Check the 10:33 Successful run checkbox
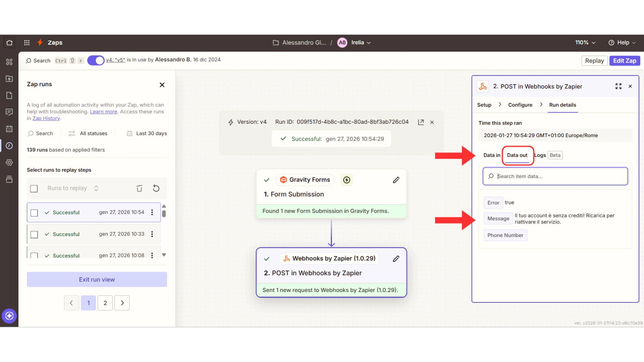 [34, 234]
